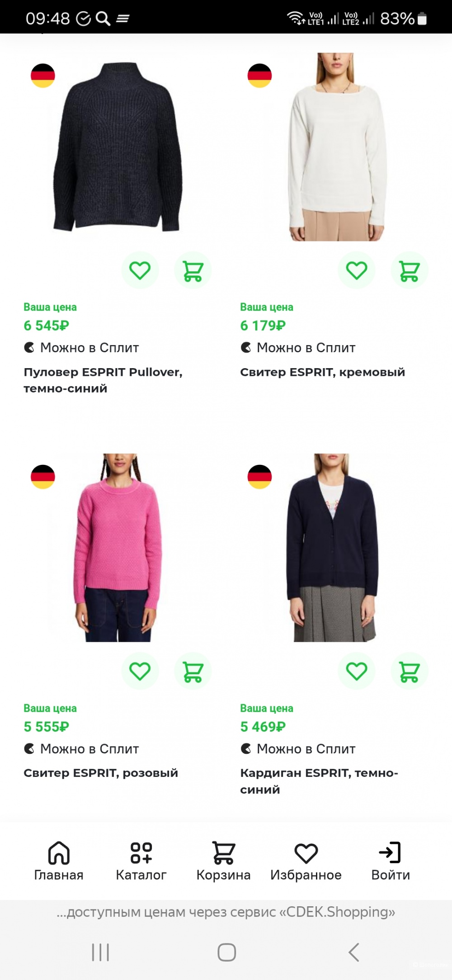Add pink ESPRIT sweater to cart
This screenshot has width=452, height=980.
[x=193, y=671]
